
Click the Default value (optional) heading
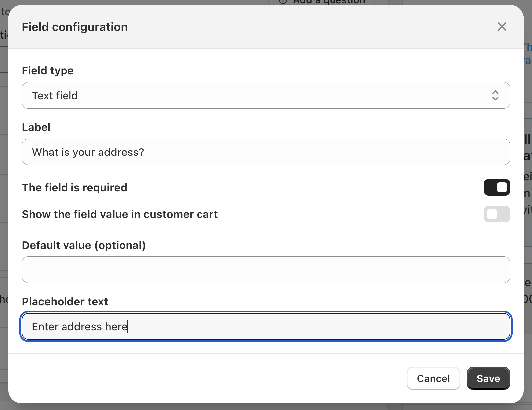[x=83, y=245]
